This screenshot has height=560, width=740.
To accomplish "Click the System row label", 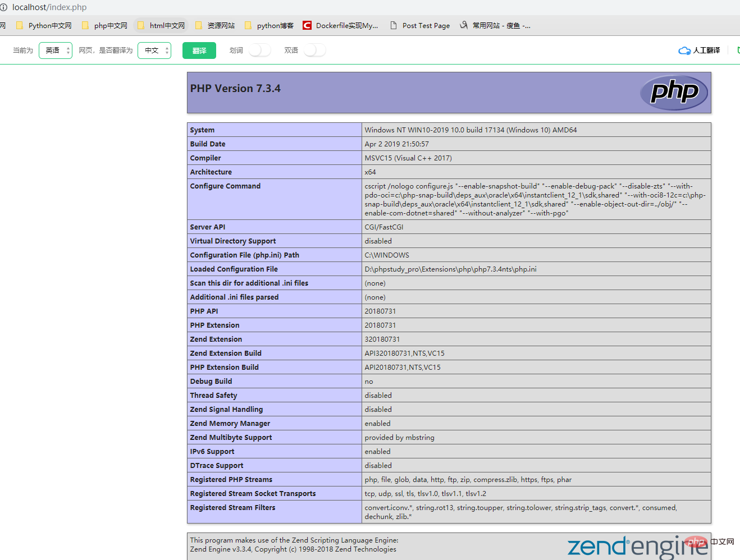I will (x=202, y=130).
